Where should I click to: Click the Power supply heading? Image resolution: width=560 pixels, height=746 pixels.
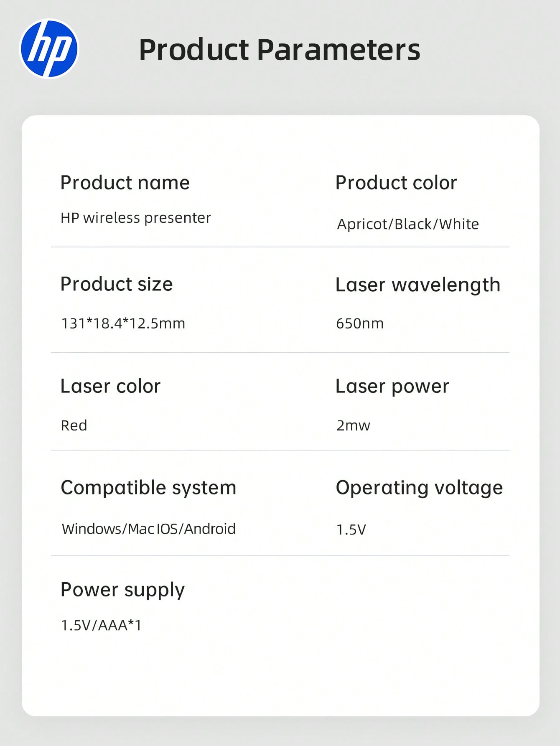point(122,590)
